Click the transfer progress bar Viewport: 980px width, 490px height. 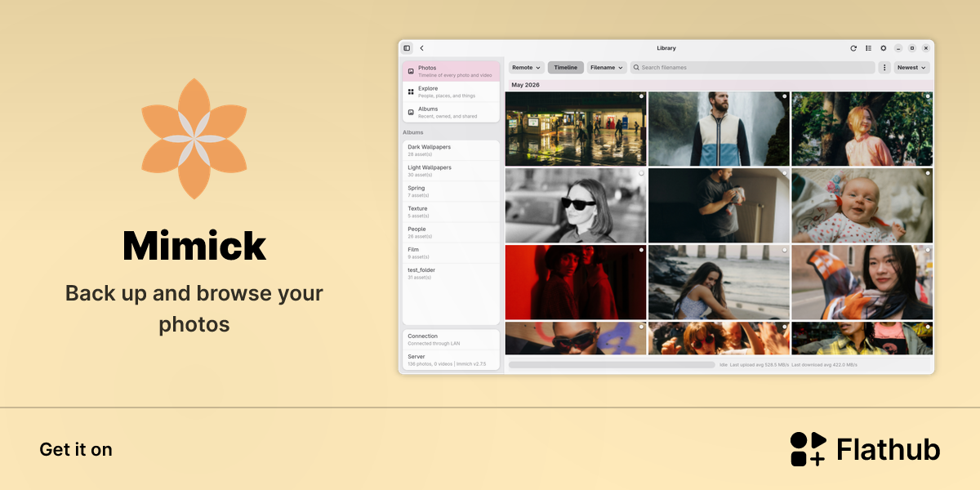tap(612, 365)
